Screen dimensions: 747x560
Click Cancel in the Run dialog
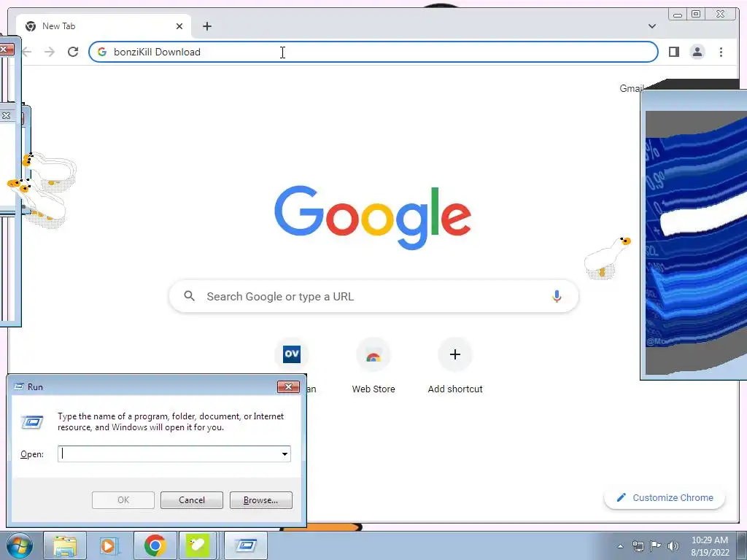[x=192, y=500]
